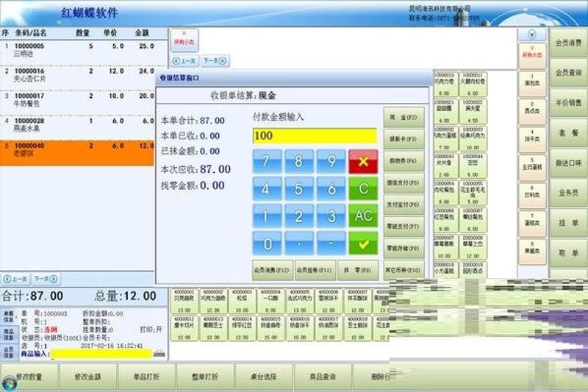Viewport: 588px width, 392px height.
Task: Click the 会员消费(F12) button in checkout window
Action: coord(272,270)
